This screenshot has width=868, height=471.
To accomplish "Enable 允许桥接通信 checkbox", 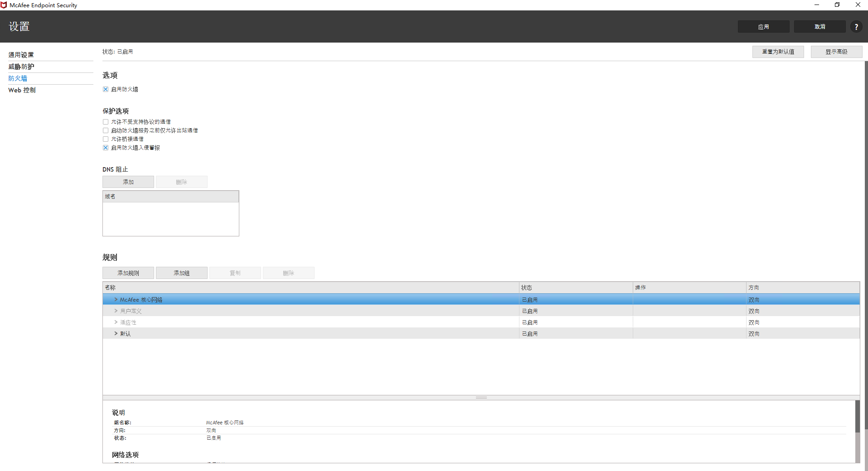I will [x=106, y=139].
